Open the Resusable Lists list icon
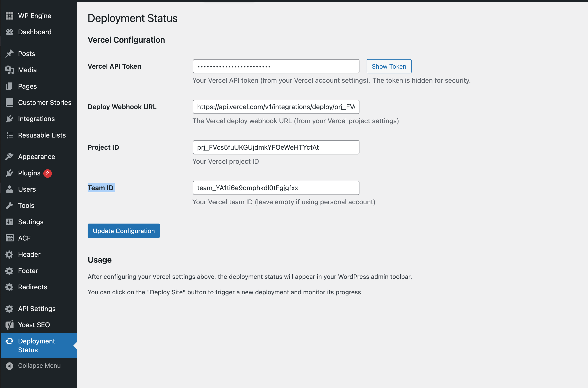The image size is (588, 388). (x=9, y=135)
